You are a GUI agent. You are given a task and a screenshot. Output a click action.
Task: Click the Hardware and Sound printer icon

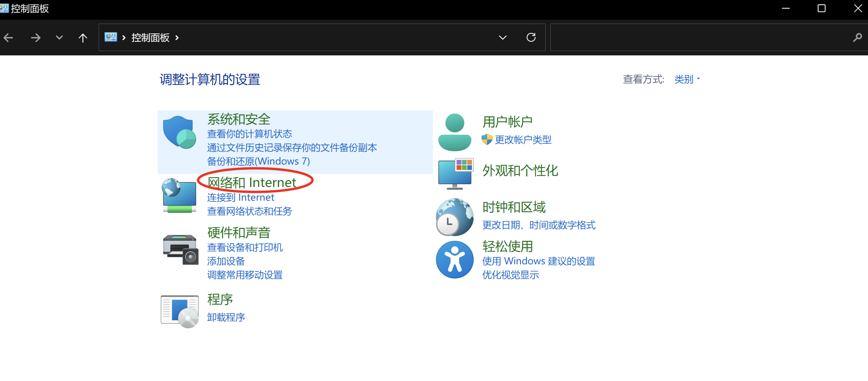[x=180, y=249]
